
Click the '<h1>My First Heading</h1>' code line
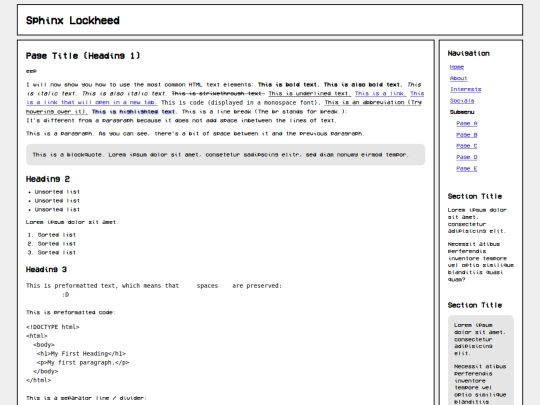pyautogui.click(x=81, y=354)
